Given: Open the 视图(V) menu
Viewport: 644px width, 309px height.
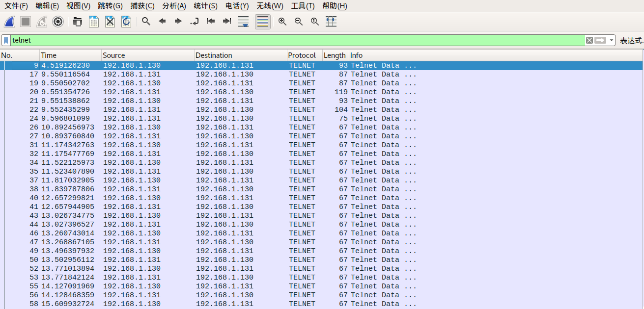Looking at the screenshot, I should [x=78, y=6].
